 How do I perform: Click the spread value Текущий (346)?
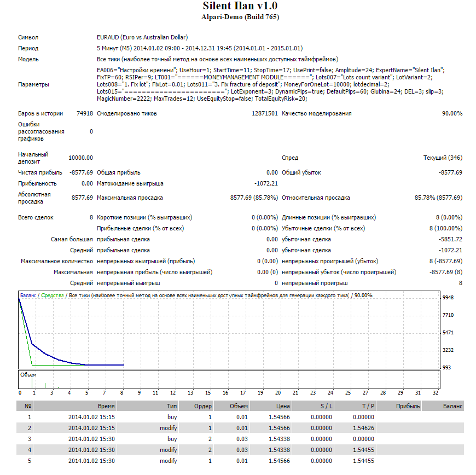(x=443, y=158)
